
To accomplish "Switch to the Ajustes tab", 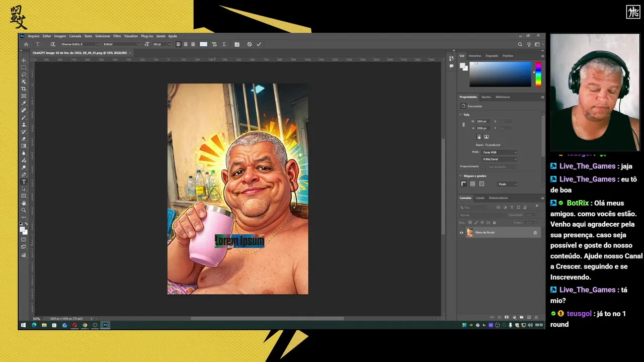I will (x=486, y=97).
